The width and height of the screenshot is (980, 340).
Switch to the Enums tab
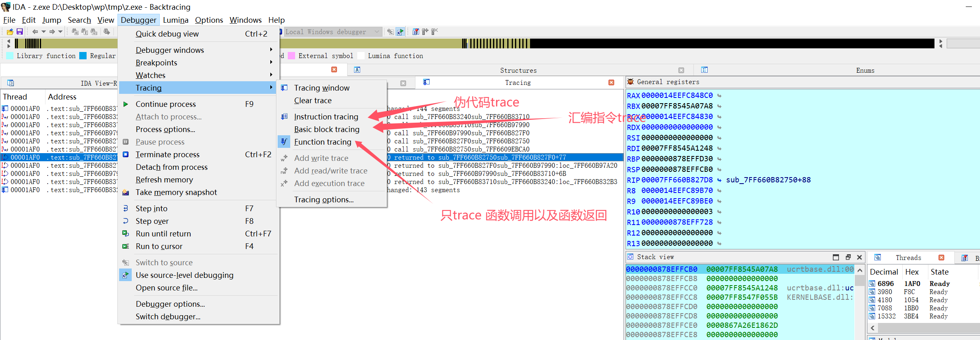[x=865, y=70]
